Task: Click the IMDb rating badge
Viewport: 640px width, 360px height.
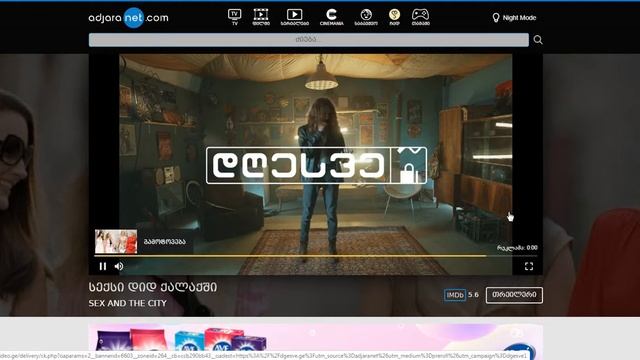Action: coord(455,295)
